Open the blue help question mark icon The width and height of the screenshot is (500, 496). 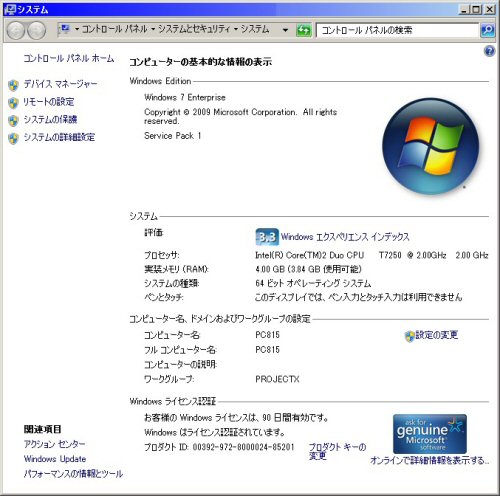click(489, 51)
